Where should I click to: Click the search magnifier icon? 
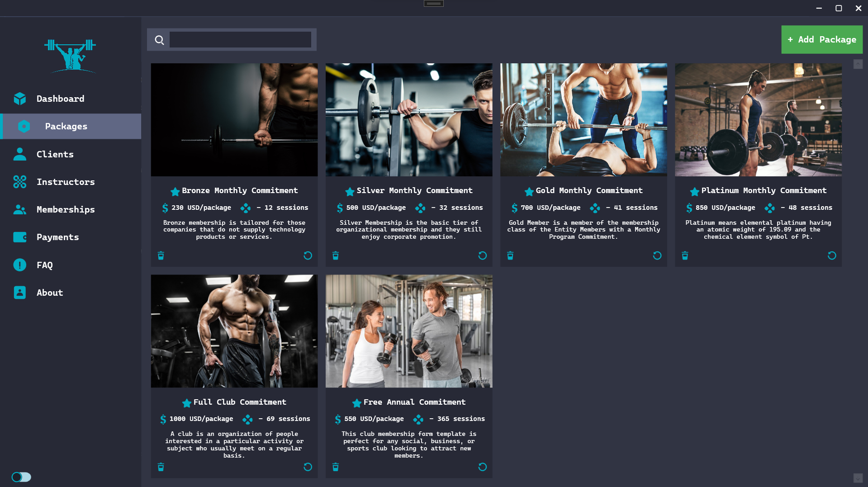[159, 40]
